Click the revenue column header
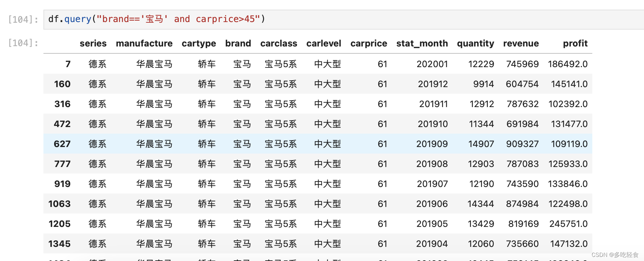644x261 pixels. point(521,43)
